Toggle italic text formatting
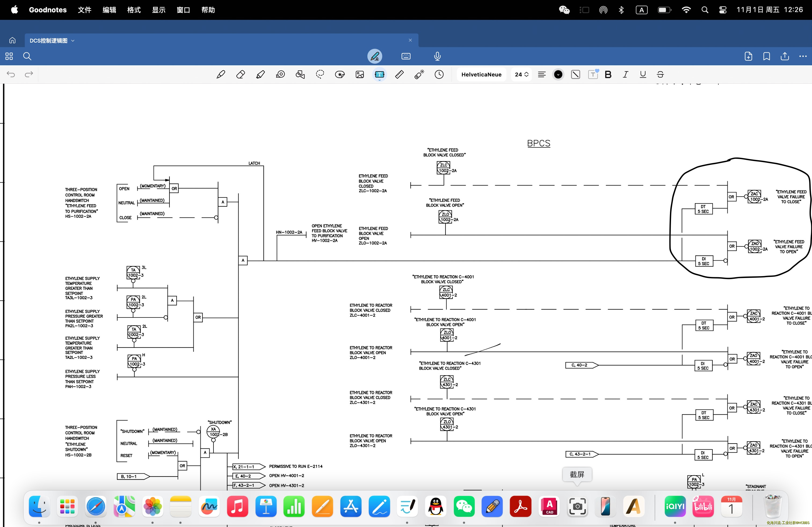 [625, 74]
